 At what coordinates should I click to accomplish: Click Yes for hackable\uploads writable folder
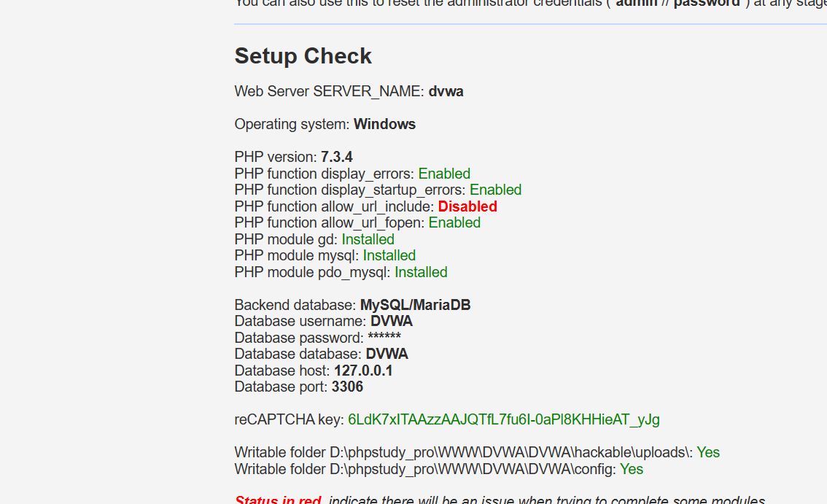[x=708, y=452]
